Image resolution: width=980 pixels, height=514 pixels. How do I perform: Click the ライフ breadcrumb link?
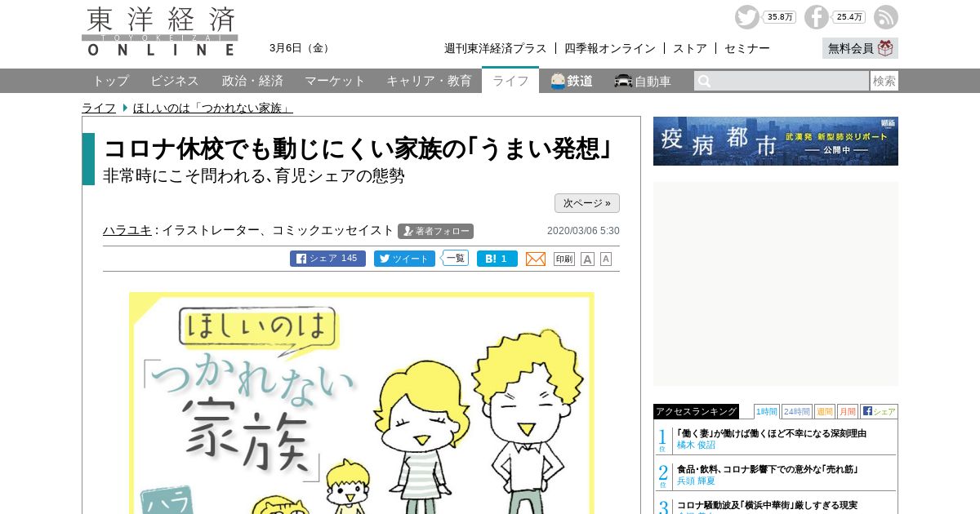99,108
